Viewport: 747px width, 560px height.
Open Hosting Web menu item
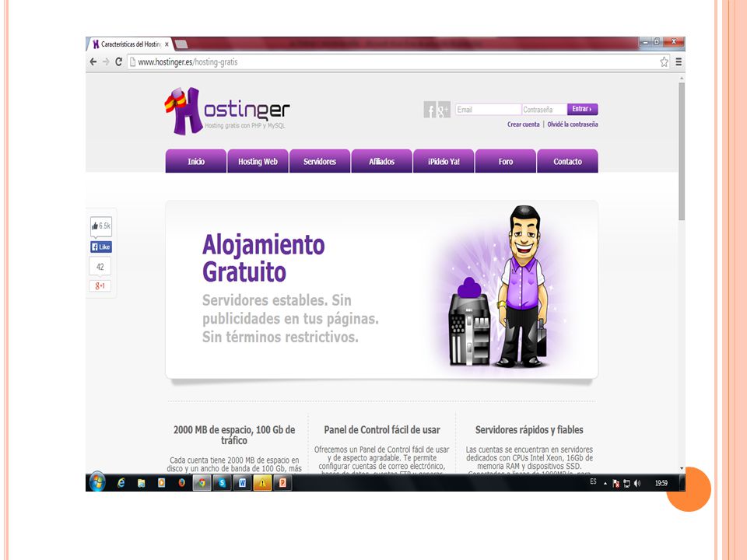258,162
